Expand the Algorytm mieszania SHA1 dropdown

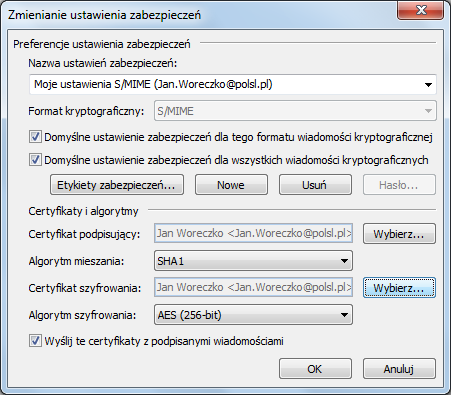click(x=253, y=261)
